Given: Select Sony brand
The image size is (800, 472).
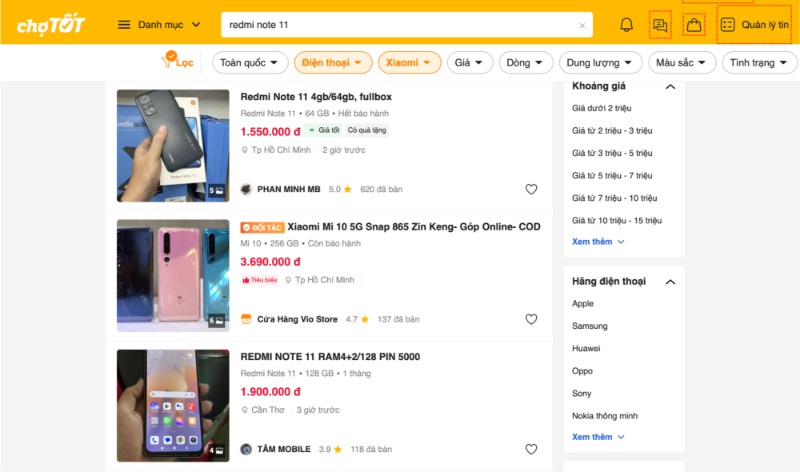Looking at the screenshot, I should pos(582,393).
